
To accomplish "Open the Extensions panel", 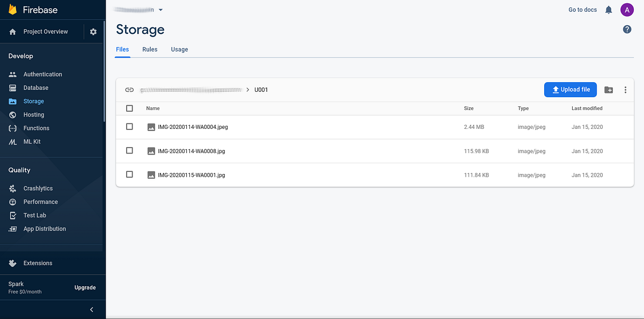I will tap(38, 263).
